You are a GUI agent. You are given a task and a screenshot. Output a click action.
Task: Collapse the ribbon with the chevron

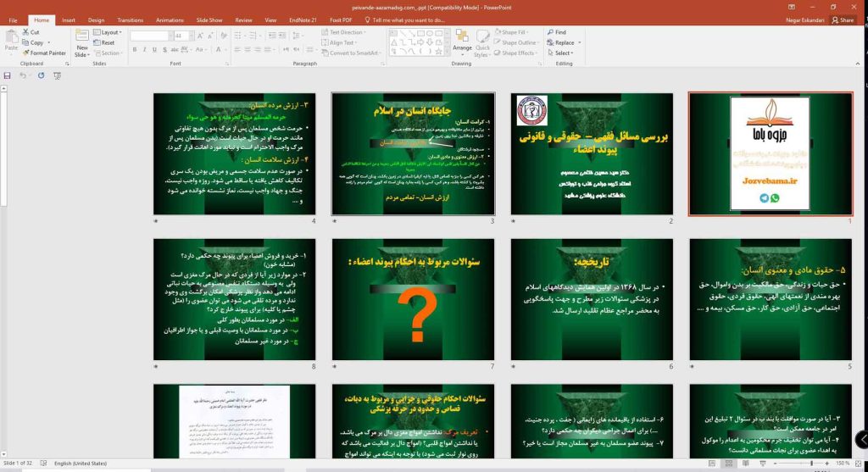click(858, 64)
